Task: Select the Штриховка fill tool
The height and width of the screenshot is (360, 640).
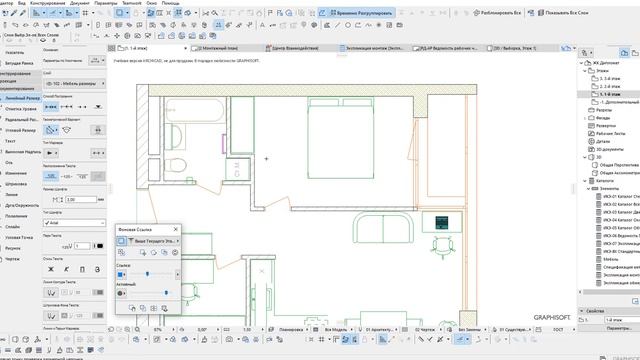Action: [x=16, y=184]
